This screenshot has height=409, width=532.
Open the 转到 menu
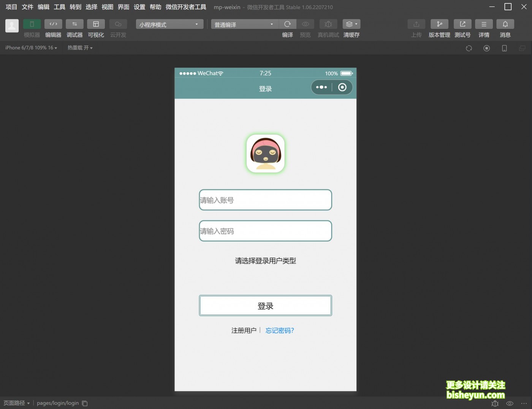(x=75, y=7)
